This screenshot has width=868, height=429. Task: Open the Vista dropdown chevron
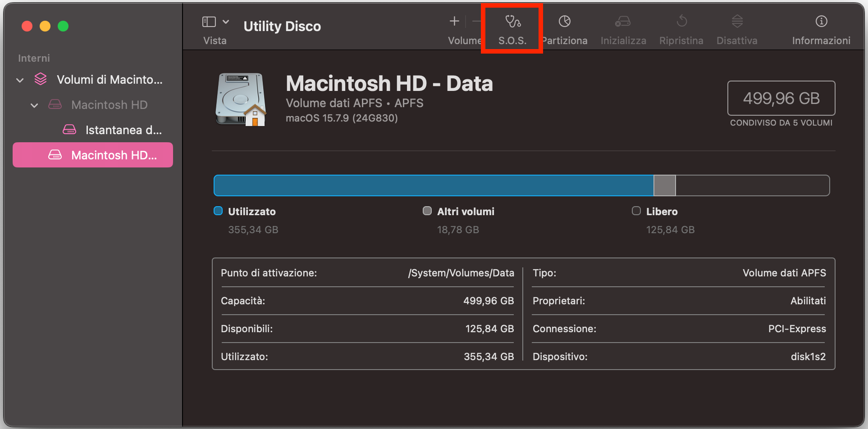[226, 22]
